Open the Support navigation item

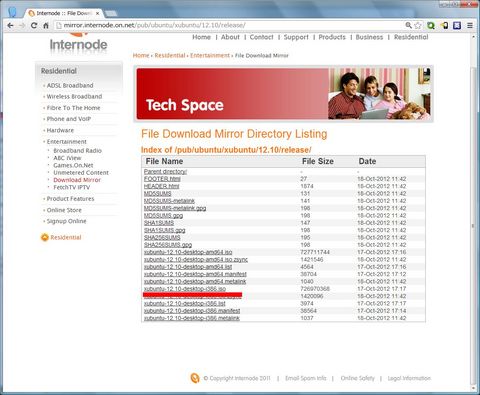pyautogui.click(x=296, y=37)
